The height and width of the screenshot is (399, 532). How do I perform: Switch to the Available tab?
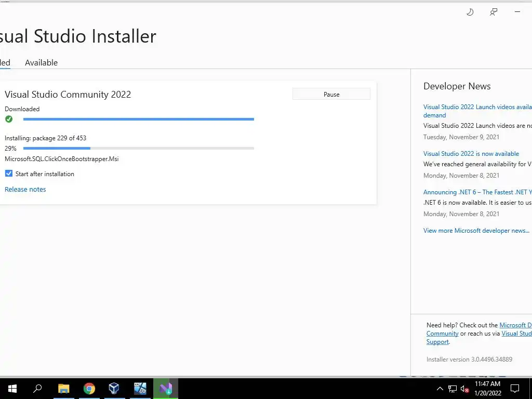click(x=41, y=63)
